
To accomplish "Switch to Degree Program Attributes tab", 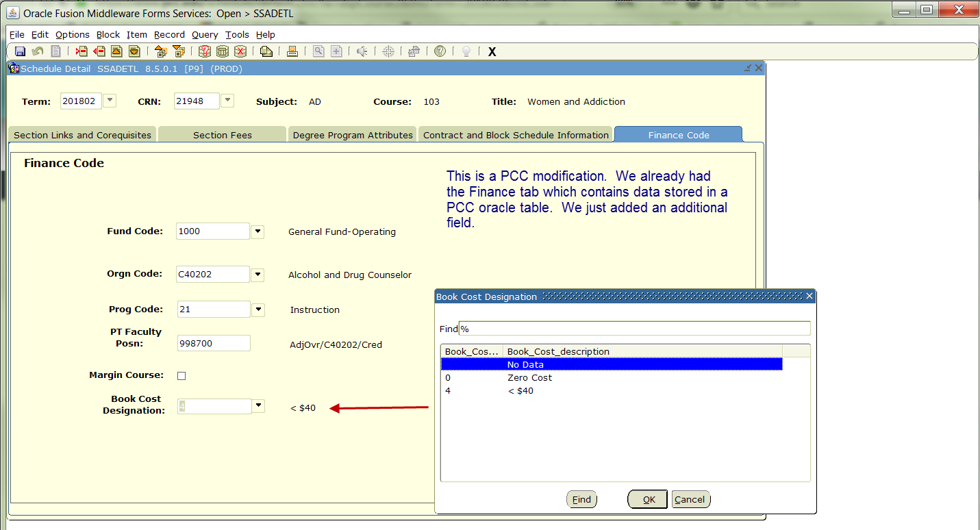I will click(353, 135).
